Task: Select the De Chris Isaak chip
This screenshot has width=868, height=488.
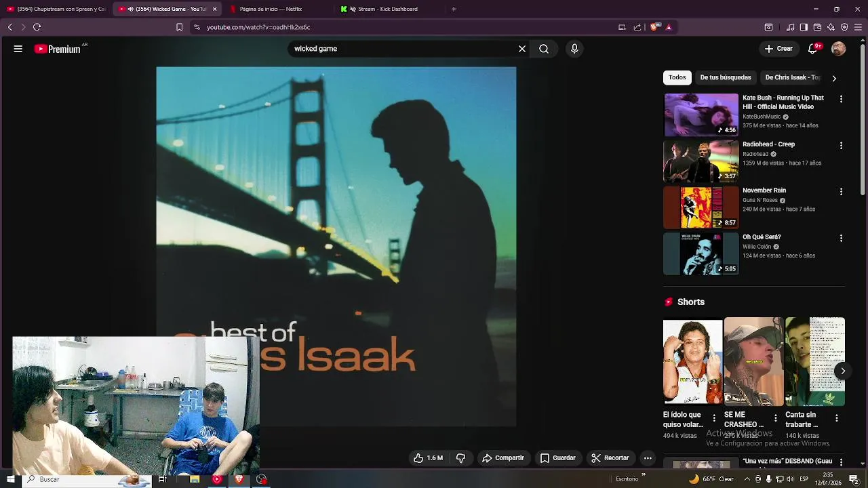Action: pyautogui.click(x=792, y=77)
